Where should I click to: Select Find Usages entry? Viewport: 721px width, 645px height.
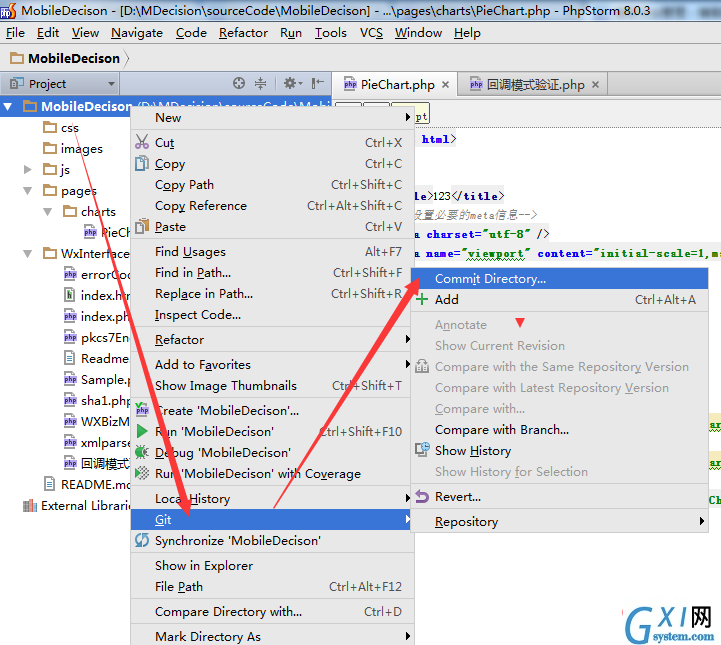click(272, 251)
